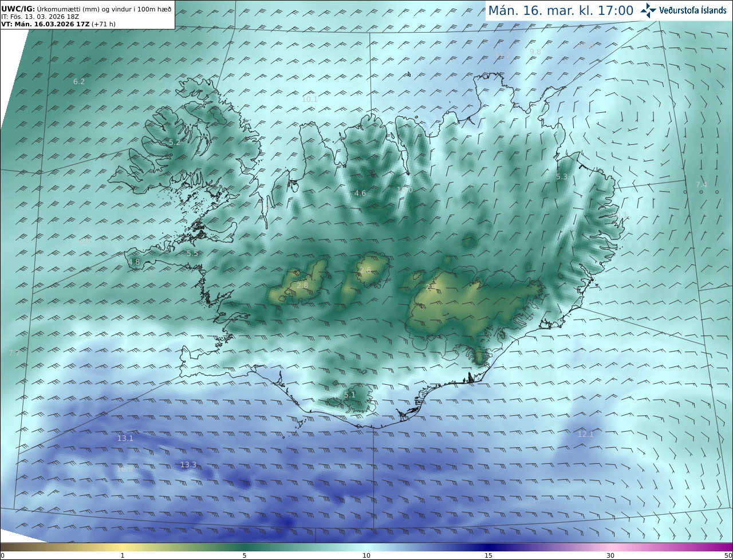This screenshot has width=733, height=560.
Task: Click the 5.3 value label on the map
Action: pos(562,177)
